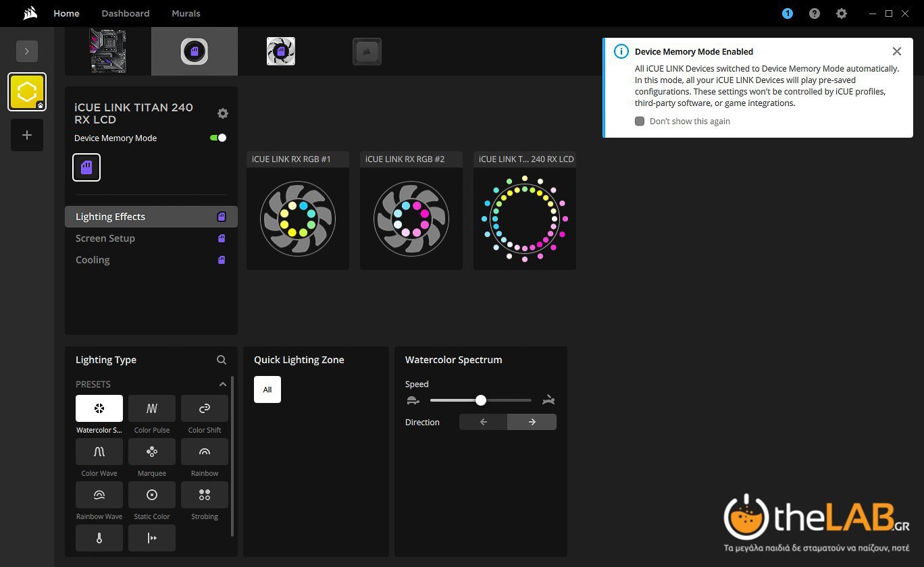Dismiss the Device Memory Mode notification
The image size is (924, 567).
pyautogui.click(x=897, y=51)
